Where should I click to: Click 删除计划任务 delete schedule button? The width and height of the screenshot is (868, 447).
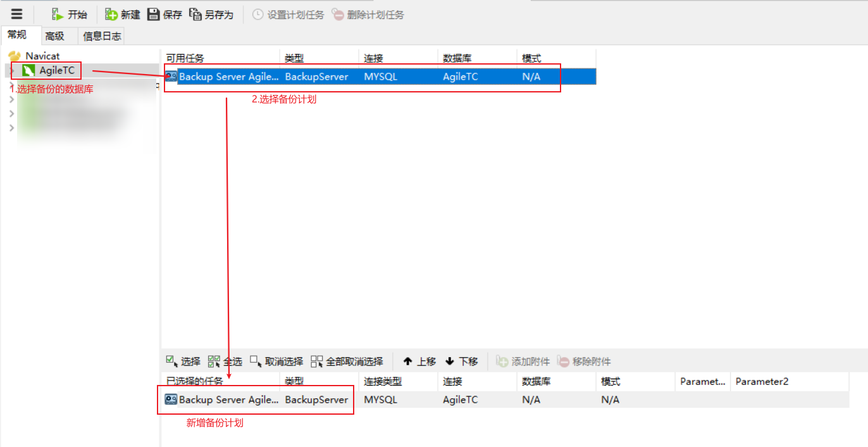[368, 15]
